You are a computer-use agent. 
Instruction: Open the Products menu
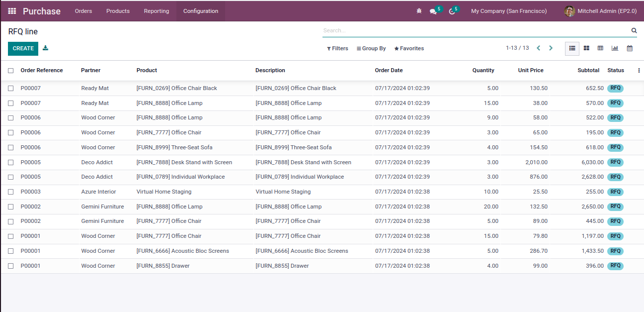pyautogui.click(x=118, y=11)
